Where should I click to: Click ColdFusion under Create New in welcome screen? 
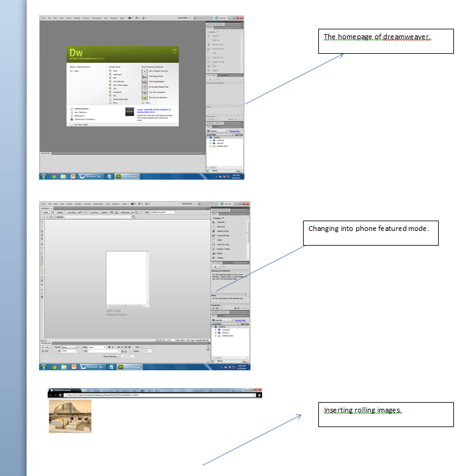point(115,75)
